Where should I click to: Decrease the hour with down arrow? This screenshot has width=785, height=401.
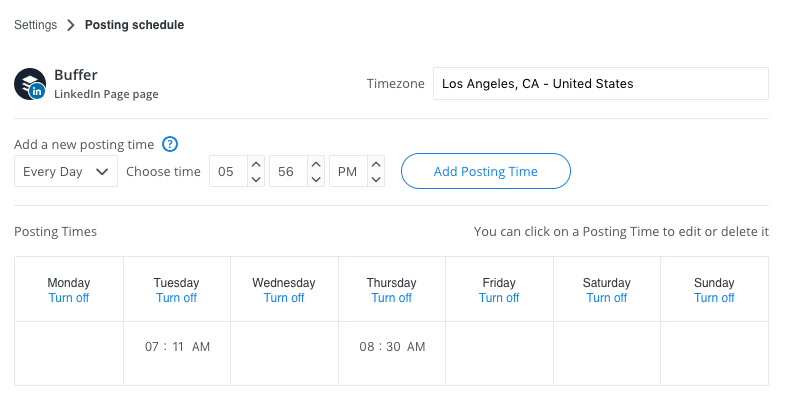256,179
